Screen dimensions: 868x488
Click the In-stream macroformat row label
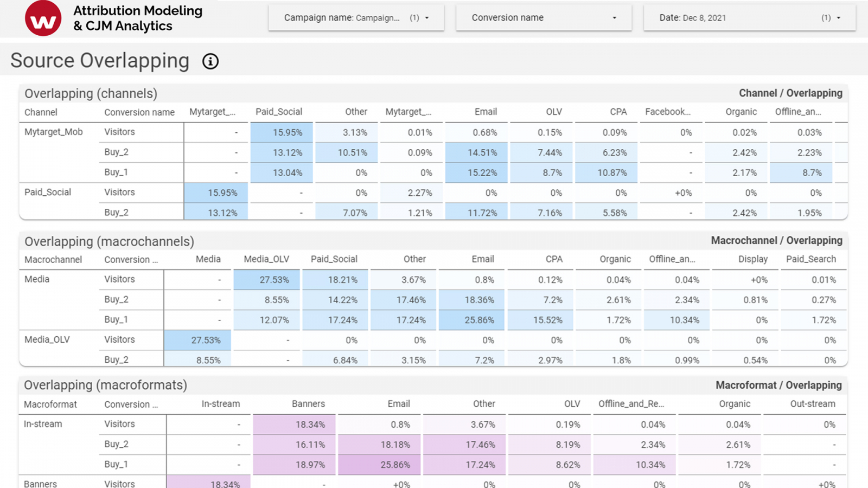coord(43,424)
